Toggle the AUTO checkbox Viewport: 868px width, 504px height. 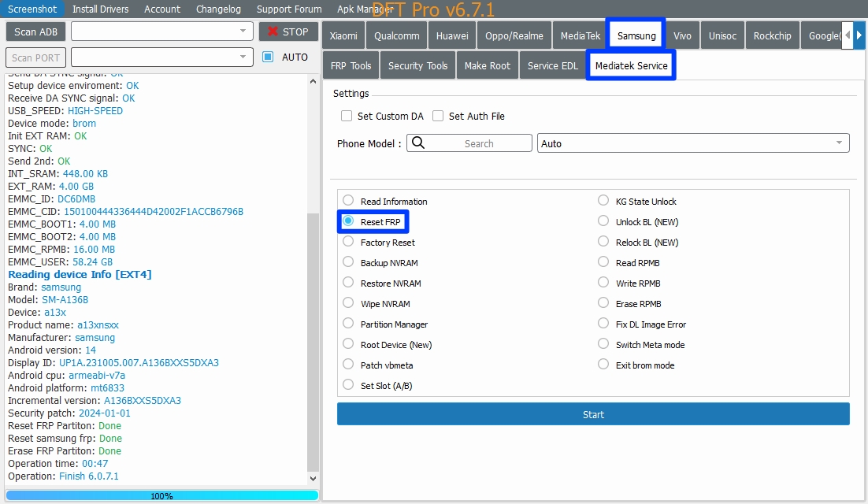click(268, 57)
